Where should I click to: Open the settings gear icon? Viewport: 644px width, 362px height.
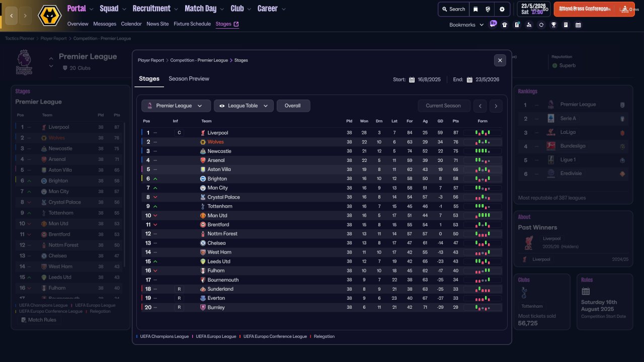(502, 9)
